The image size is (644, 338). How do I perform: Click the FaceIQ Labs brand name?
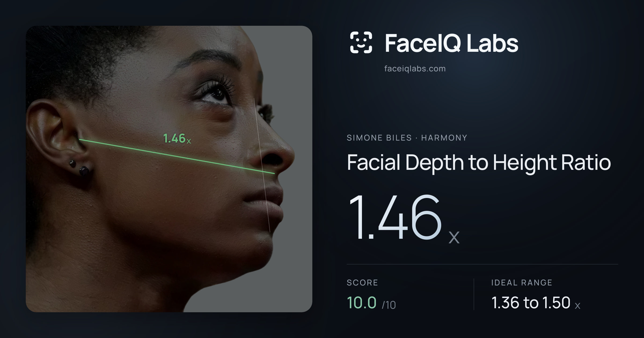[x=451, y=43]
